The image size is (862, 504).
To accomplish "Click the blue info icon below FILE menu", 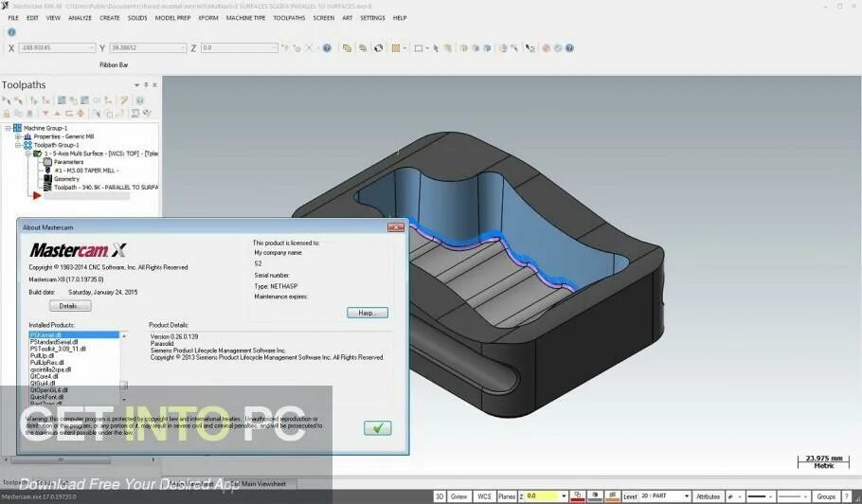I will [x=11, y=32].
